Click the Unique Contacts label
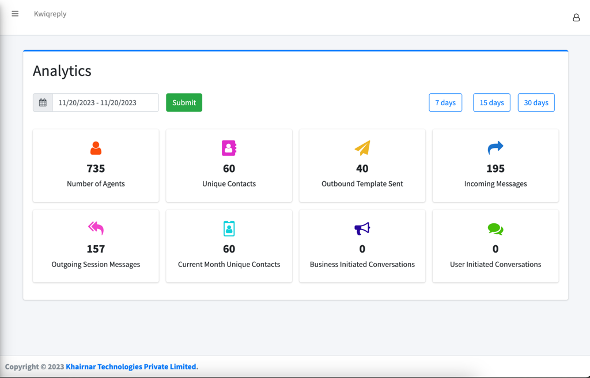590x378 pixels. (229, 184)
